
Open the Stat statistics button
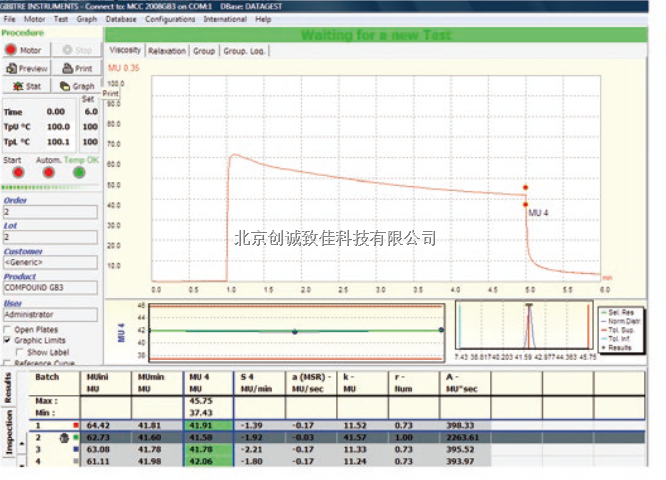point(27,86)
